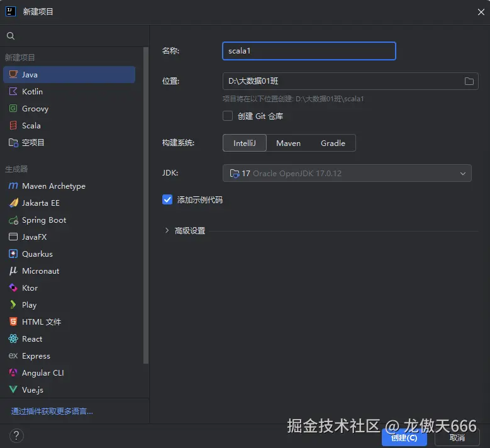The height and width of the screenshot is (448, 490).
Task: Click the 取消 cancel button
Action: pos(457,438)
